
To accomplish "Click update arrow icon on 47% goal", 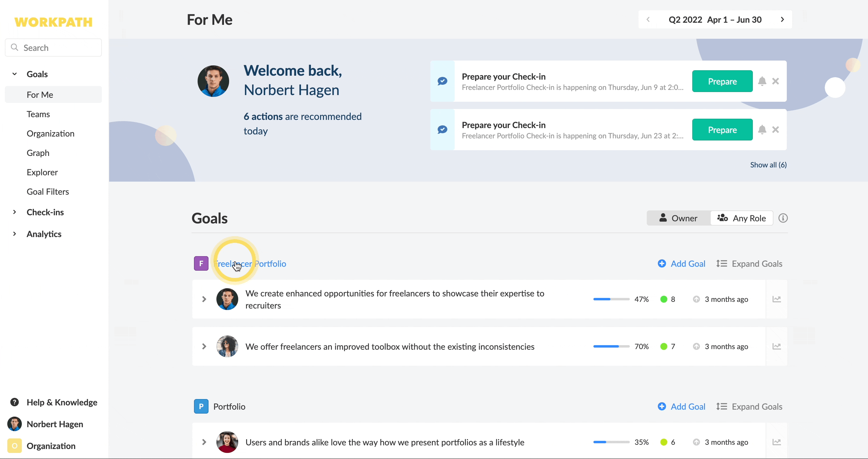I will click(696, 299).
